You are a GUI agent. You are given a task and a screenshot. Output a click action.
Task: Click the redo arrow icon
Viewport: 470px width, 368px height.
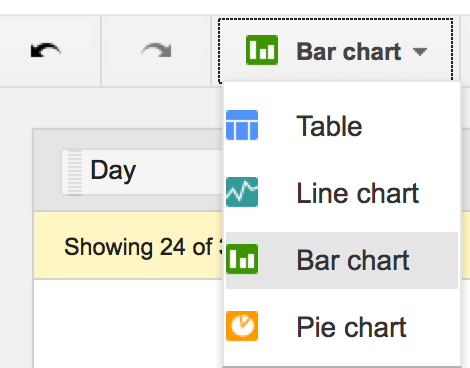tap(156, 51)
